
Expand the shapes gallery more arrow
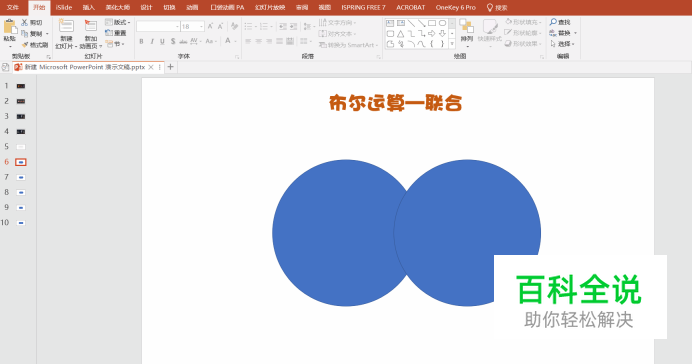tap(452, 44)
